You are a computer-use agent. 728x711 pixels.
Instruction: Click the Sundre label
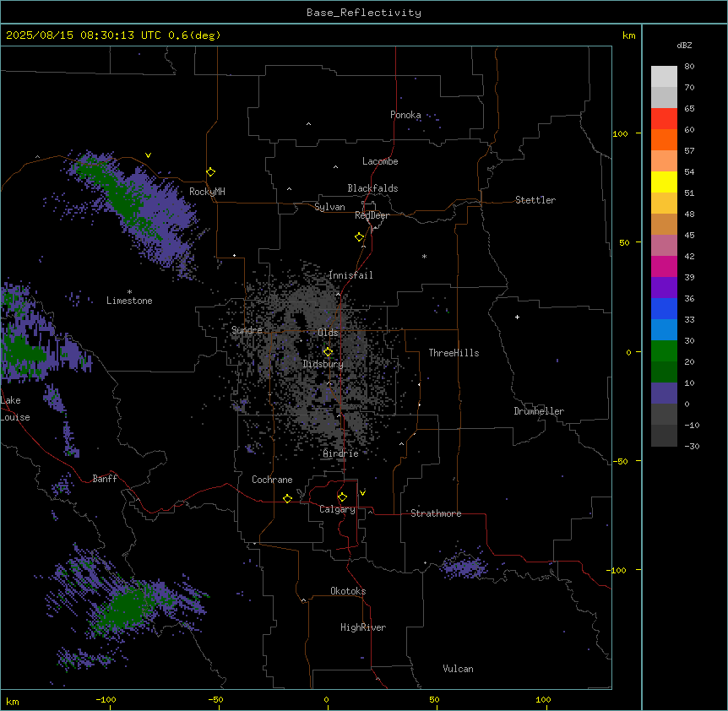[x=247, y=330]
